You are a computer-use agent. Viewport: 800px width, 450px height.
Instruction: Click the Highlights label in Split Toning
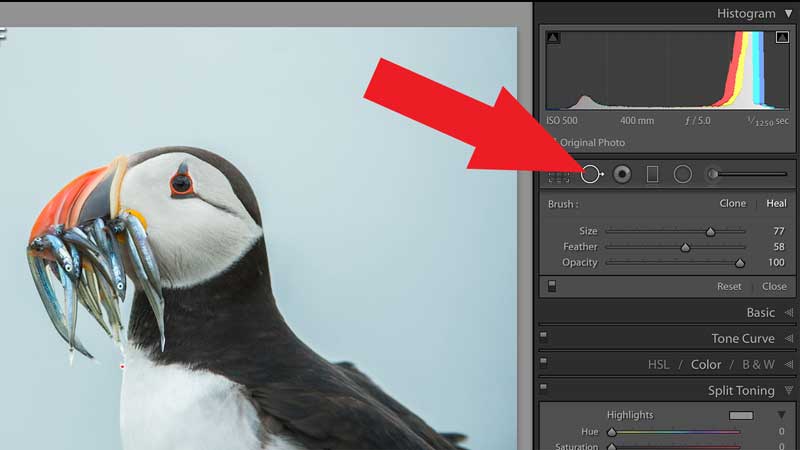click(x=630, y=415)
